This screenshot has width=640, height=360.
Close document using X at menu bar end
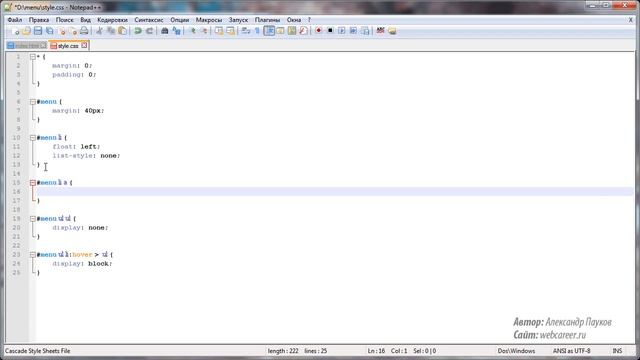coord(631,20)
